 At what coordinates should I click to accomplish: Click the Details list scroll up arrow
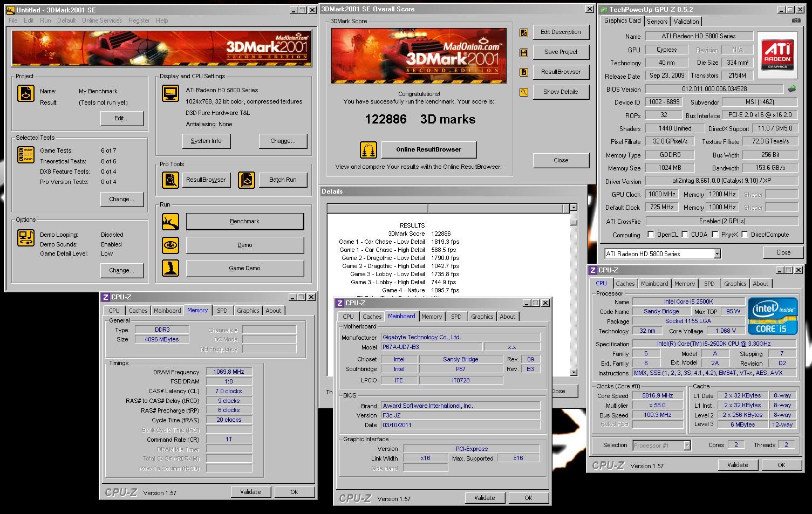(574, 208)
